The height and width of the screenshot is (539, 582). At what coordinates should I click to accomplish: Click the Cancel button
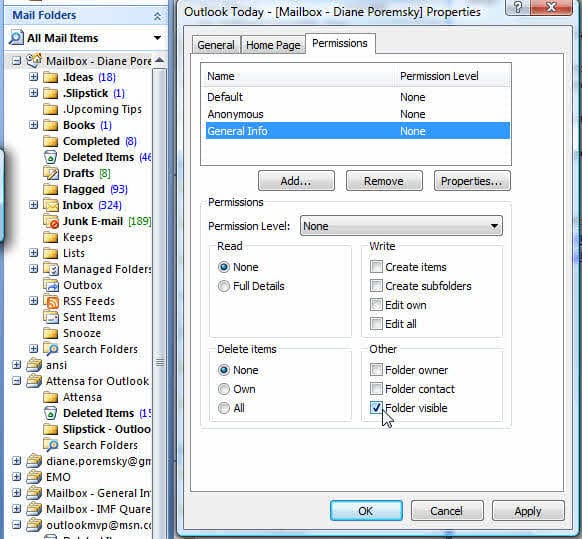pos(447,511)
